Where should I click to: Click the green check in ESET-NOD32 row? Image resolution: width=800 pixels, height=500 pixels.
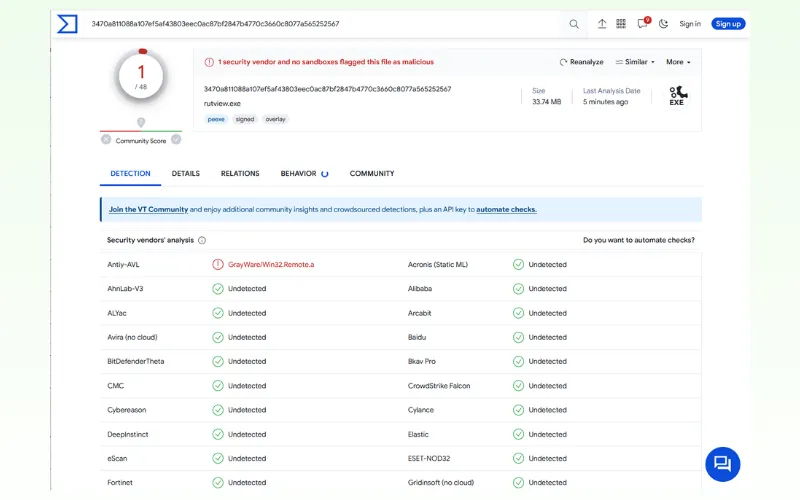point(518,458)
